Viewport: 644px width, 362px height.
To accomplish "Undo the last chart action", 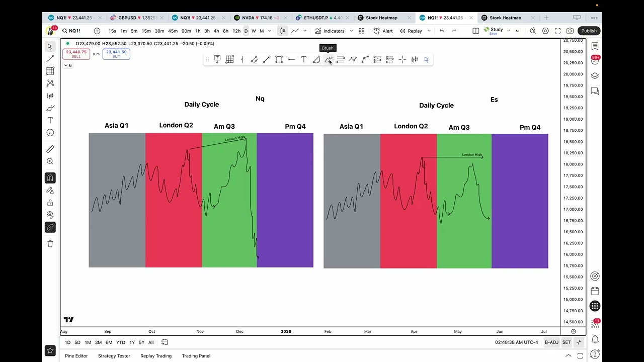I will [x=442, y=31].
